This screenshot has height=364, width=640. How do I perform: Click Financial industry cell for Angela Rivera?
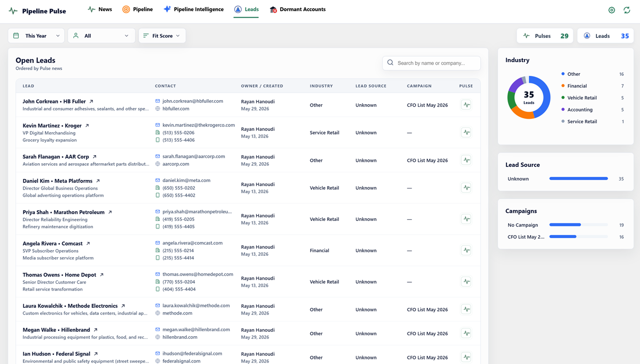pyautogui.click(x=319, y=250)
